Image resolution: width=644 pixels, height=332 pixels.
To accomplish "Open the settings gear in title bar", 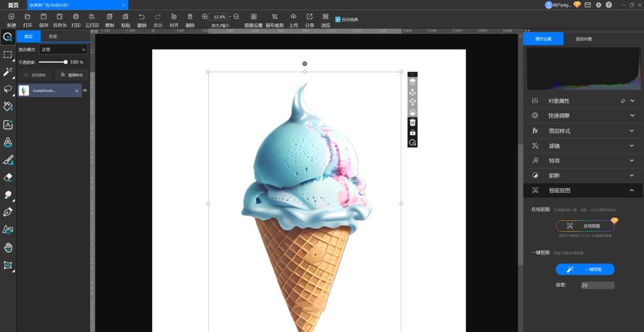I will coord(599,5).
